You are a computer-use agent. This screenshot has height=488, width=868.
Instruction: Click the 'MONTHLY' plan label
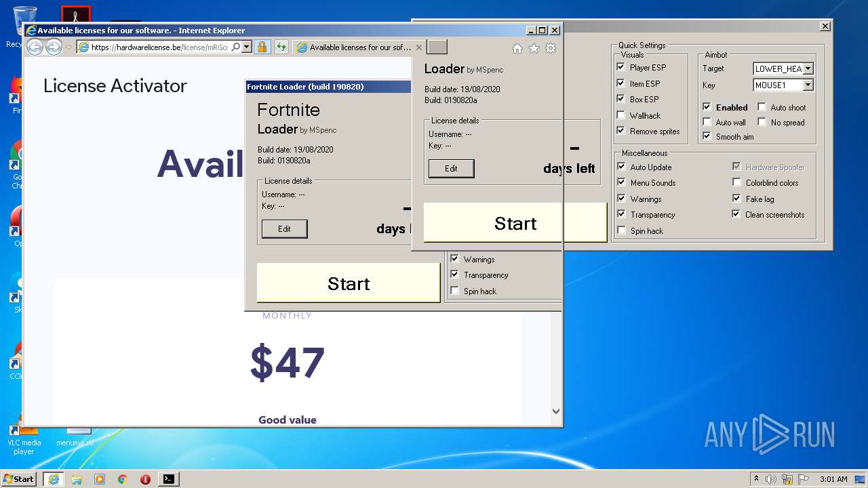pyautogui.click(x=288, y=316)
